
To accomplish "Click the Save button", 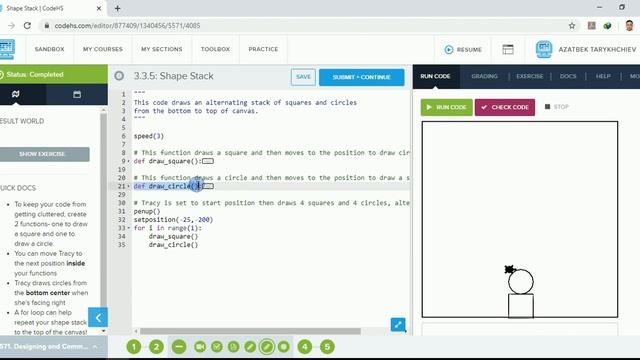I will tap(303, 77).
